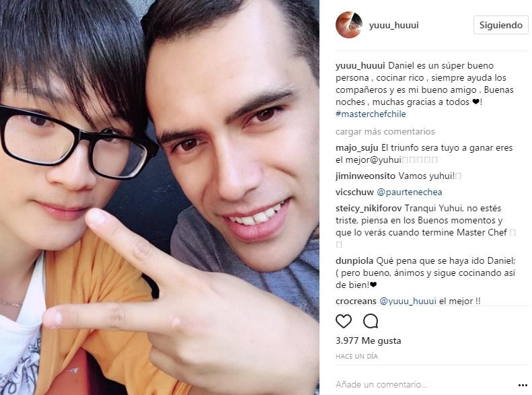Viewport: 532px width, 395px height.
Task: Like the post with the heart icon
Action: tap(344, 321)
